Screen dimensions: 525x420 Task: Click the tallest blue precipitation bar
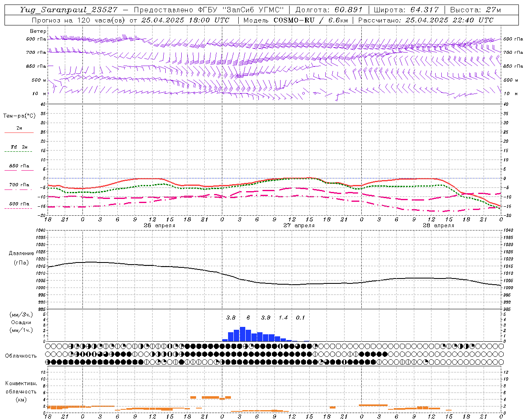pos(242,334)
